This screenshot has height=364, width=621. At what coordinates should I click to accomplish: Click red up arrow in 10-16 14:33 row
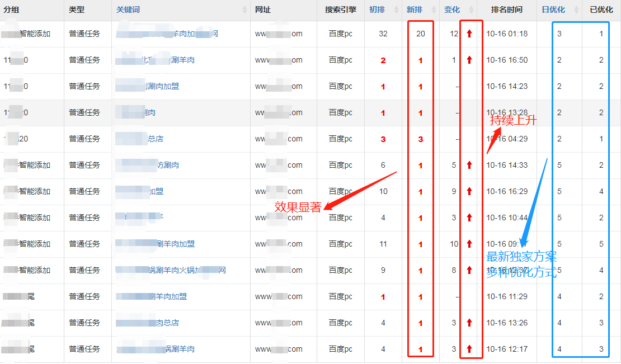[469, 165]
